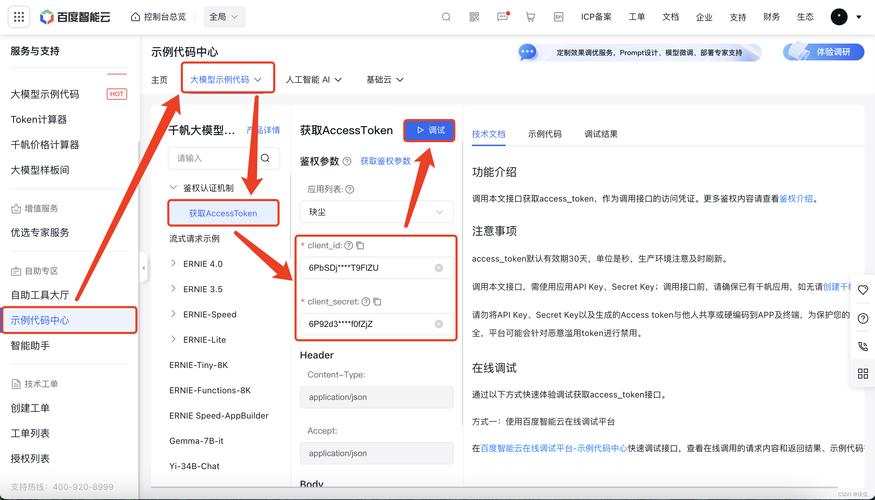Expand the 大模型示例代码 tab dropdown
This screenshot has width=875, height=500.
click(x=226, y=79)
